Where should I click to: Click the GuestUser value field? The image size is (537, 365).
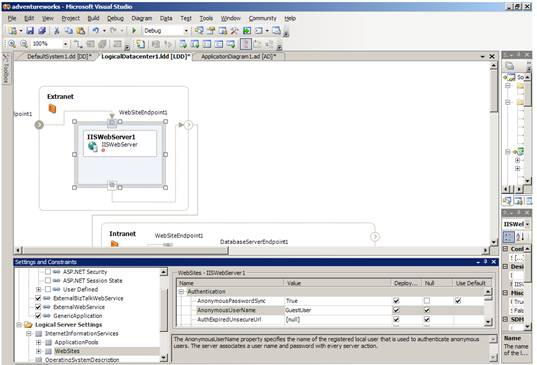337,310
